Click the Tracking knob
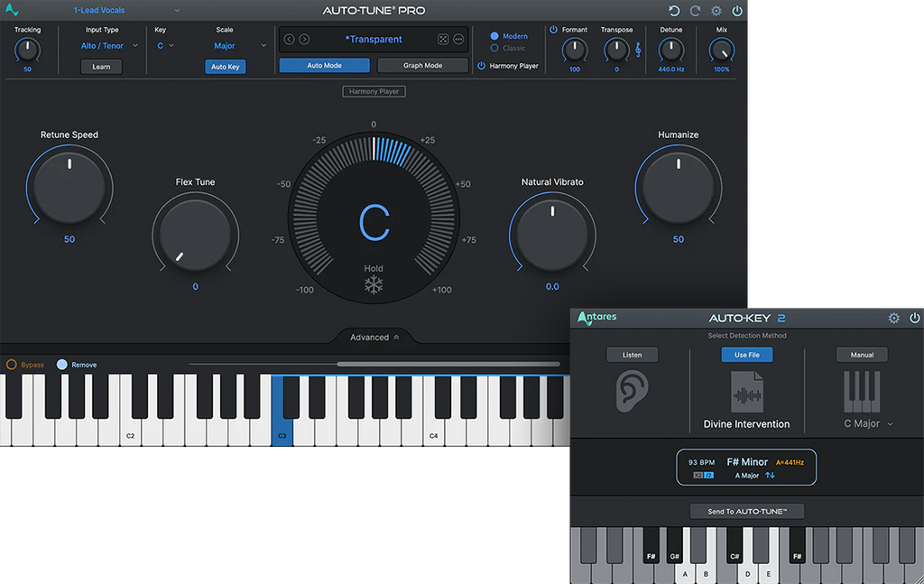The image size is (924, 584). tap(27, 50)
